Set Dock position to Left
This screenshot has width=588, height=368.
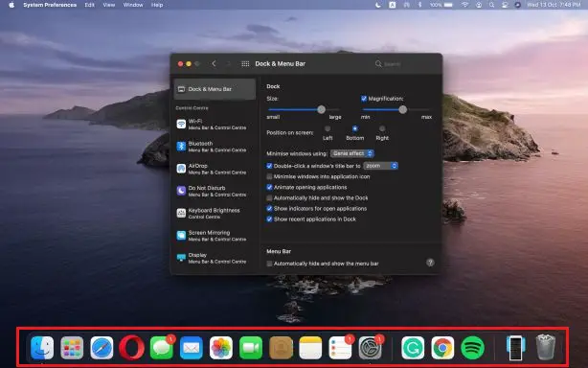328,128
